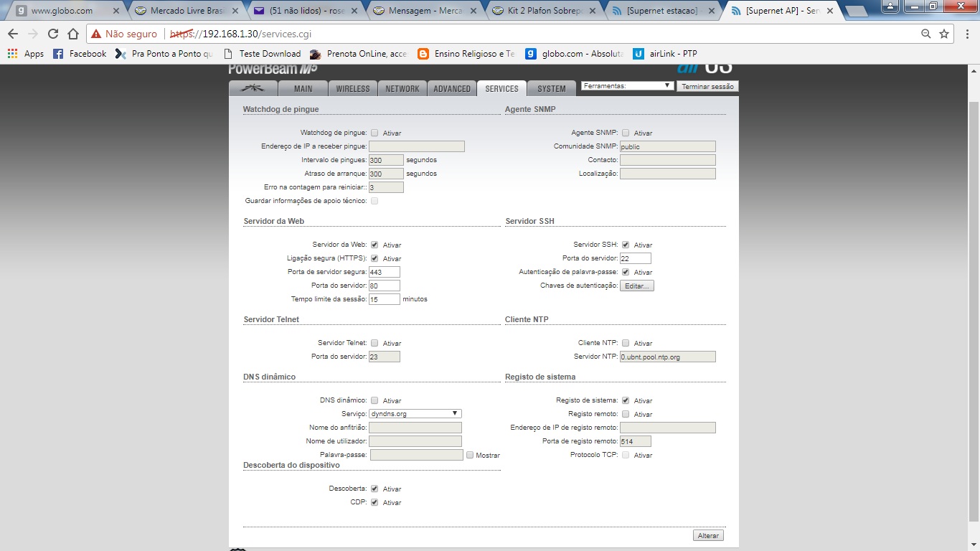
Task: Click the web Porta do servidor 80 field
Action: (x=385, y=286)
